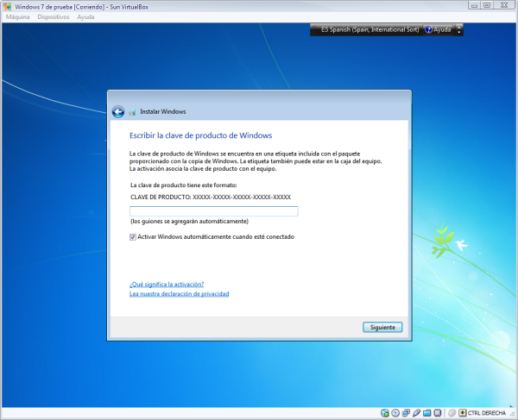The width and height of the screenshot is (518, 420).
Task: Click the optical disc status icon
Action: [393, 412]
